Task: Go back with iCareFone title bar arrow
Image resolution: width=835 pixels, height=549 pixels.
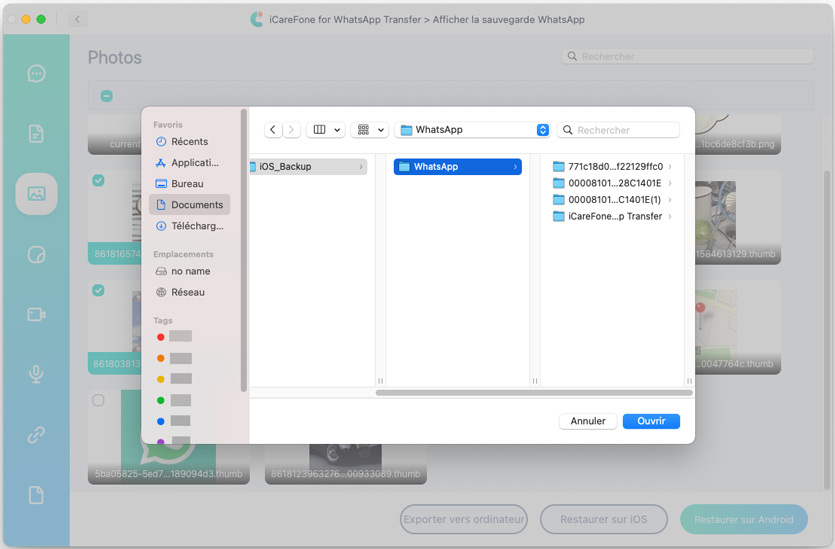Action: (x=78, y=20)
